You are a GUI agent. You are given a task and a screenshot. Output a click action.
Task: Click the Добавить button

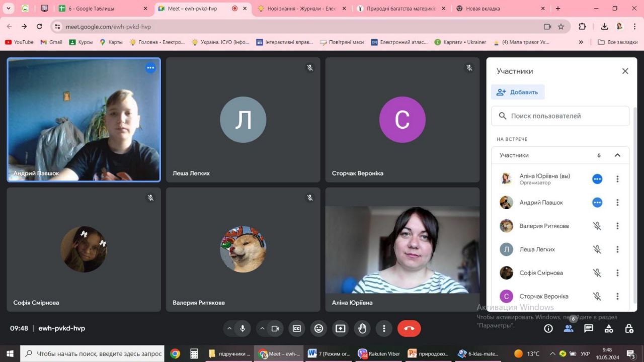(518, 92)
